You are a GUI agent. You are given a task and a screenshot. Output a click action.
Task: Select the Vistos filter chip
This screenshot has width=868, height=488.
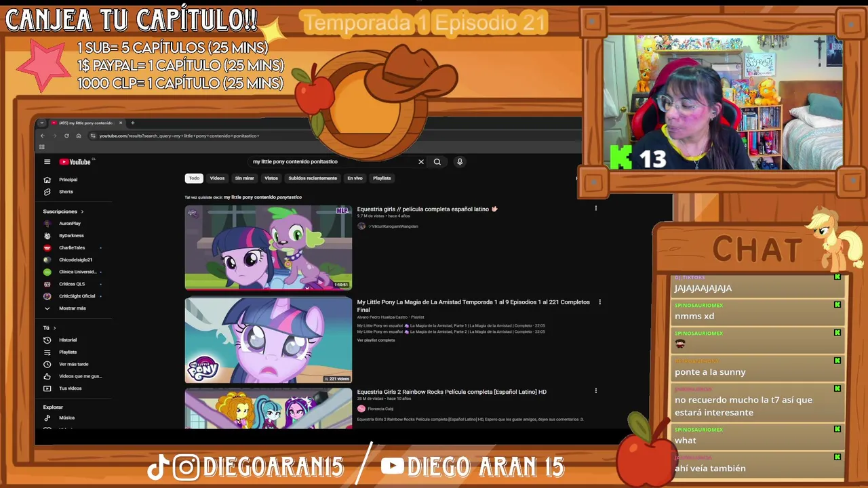click(x=271, y=178)
